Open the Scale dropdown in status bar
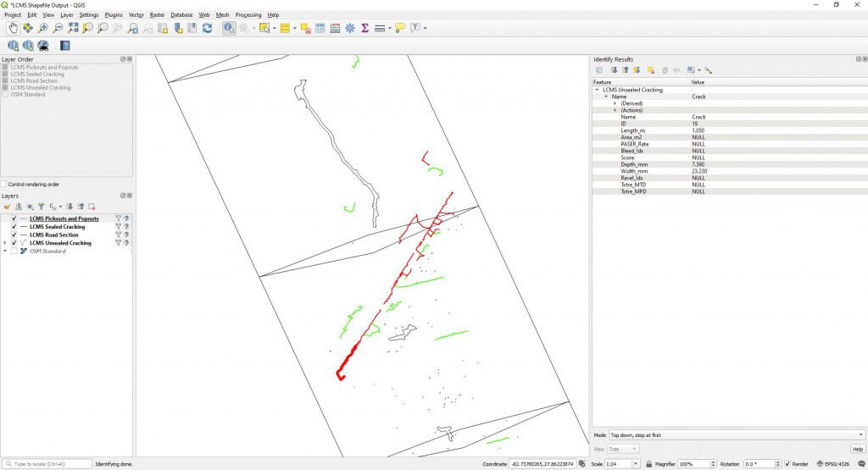Screen dimensions: 868x470 pos(636,464)
